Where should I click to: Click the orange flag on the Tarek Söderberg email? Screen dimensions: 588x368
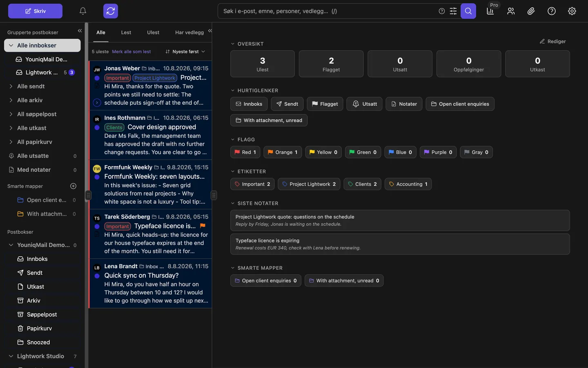(x=203, y=226)
